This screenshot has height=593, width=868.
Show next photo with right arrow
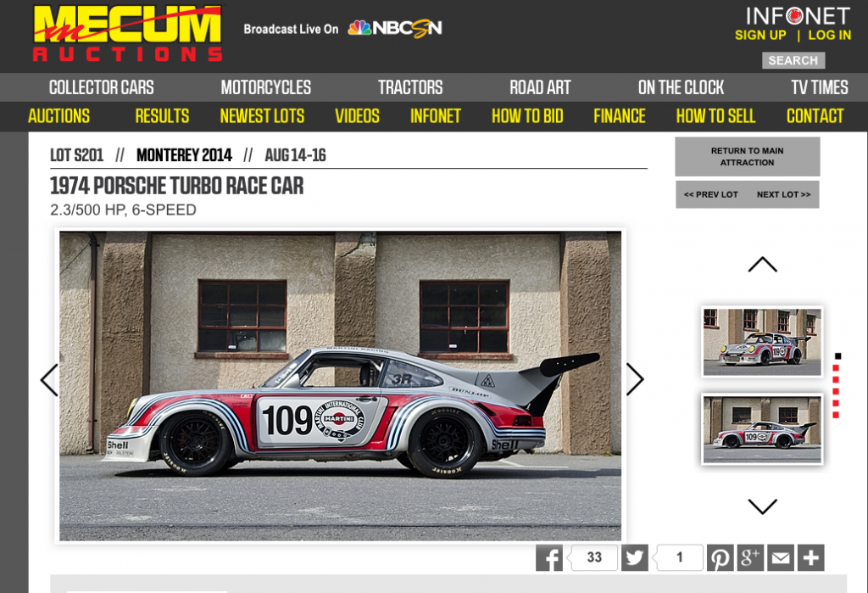click(x=635, y=379)
